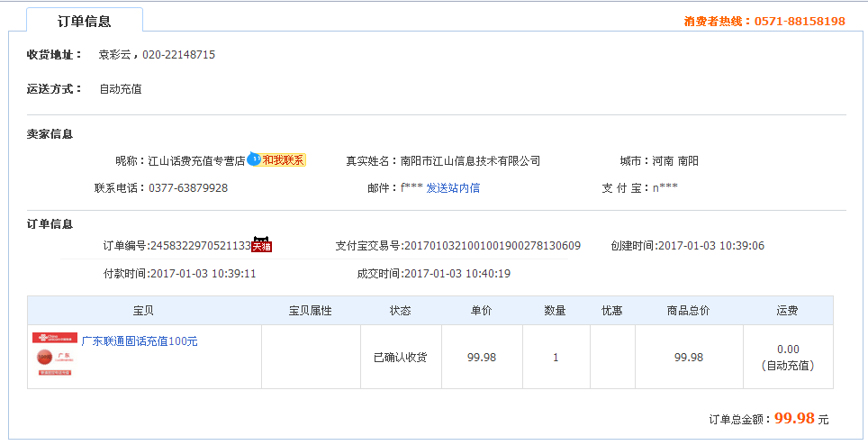
Task: Click the order total 99.98 amount
Action: click(794, 418)
